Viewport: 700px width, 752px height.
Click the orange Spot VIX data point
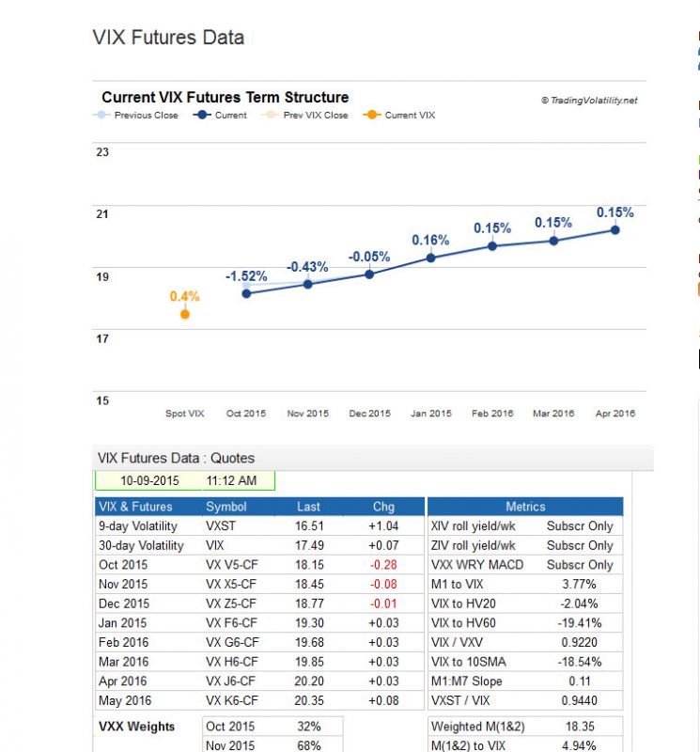coord(185,314)
